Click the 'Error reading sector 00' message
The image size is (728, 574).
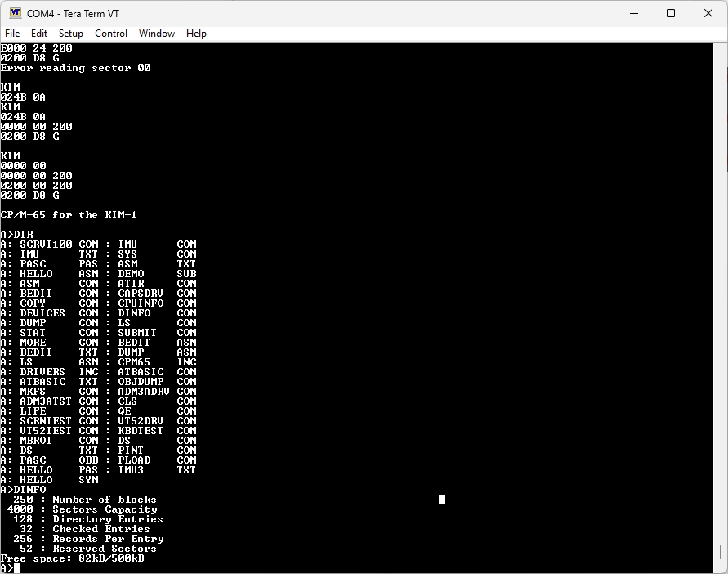pyautogui.click(x=75, y=68)
